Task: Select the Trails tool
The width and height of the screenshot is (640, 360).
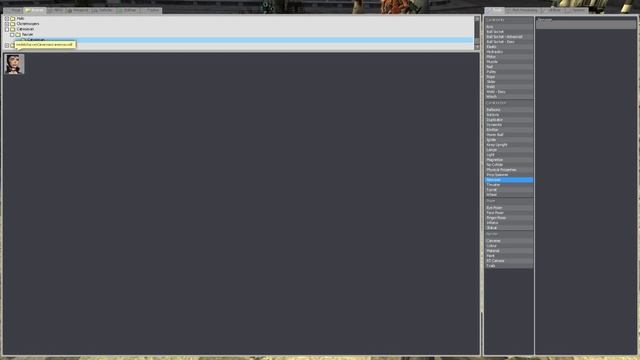Action: [x=509, y=266]
